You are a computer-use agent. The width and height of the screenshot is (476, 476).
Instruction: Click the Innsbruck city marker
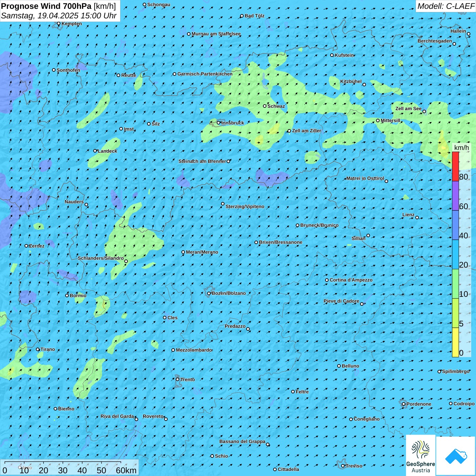tap(219, 123)
